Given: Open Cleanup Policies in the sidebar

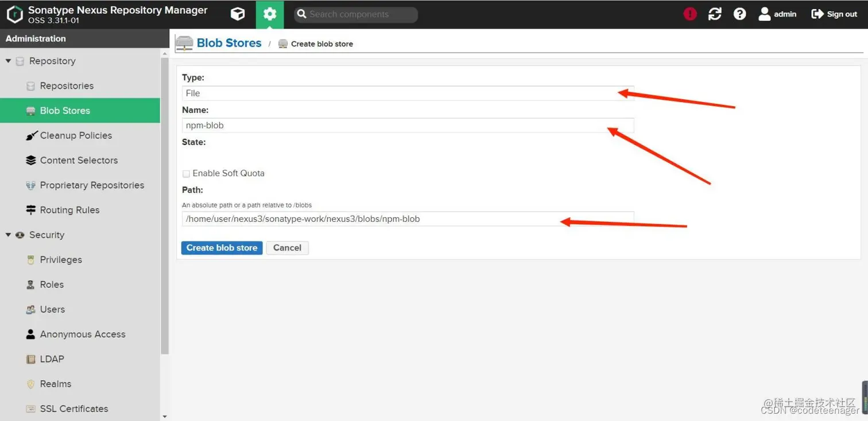Looking at the screenshot, I should (80, 135).
